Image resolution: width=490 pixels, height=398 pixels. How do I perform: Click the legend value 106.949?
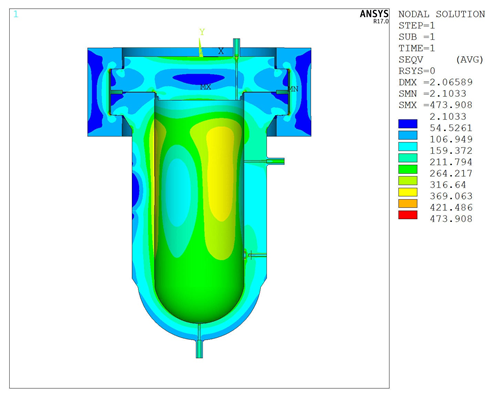coord(451,139)
